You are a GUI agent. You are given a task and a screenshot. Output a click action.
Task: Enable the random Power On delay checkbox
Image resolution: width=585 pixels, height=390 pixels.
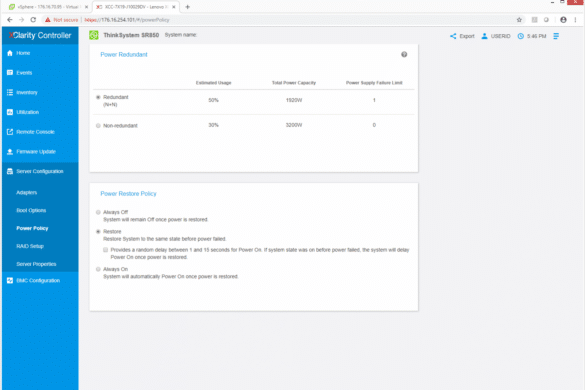(106, 250)
